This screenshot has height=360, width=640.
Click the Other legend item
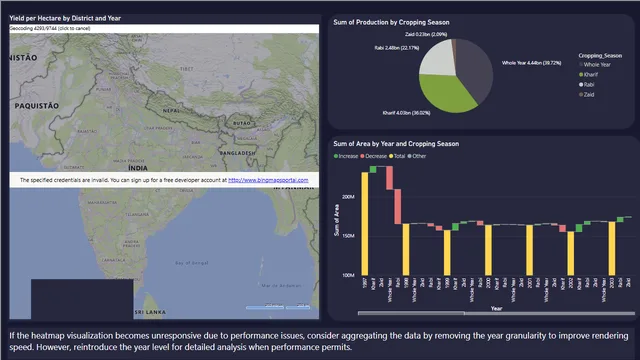[417, 156]
